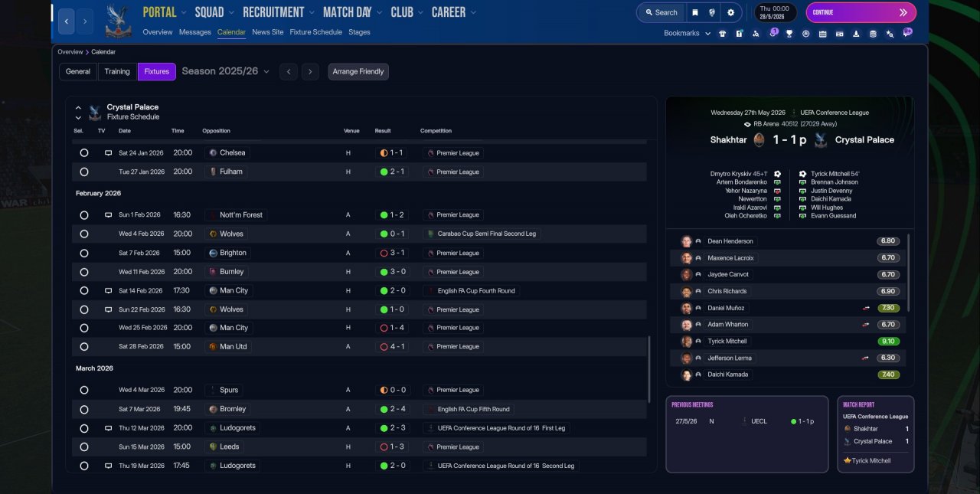Open the icon with the purple 1 badge
Image resolution: width=980 pixels, height=494 pixels.
pyautogui.click(x=772, y=34)
